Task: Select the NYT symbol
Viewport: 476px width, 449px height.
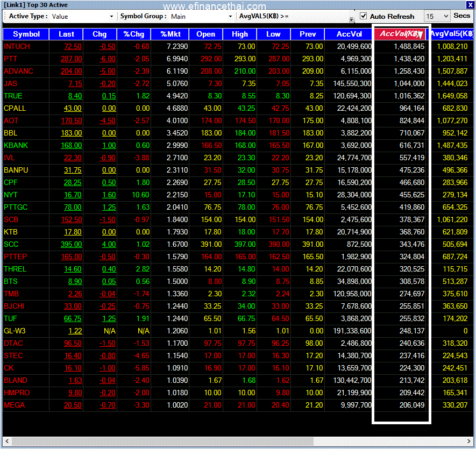Action: [11, 195]
